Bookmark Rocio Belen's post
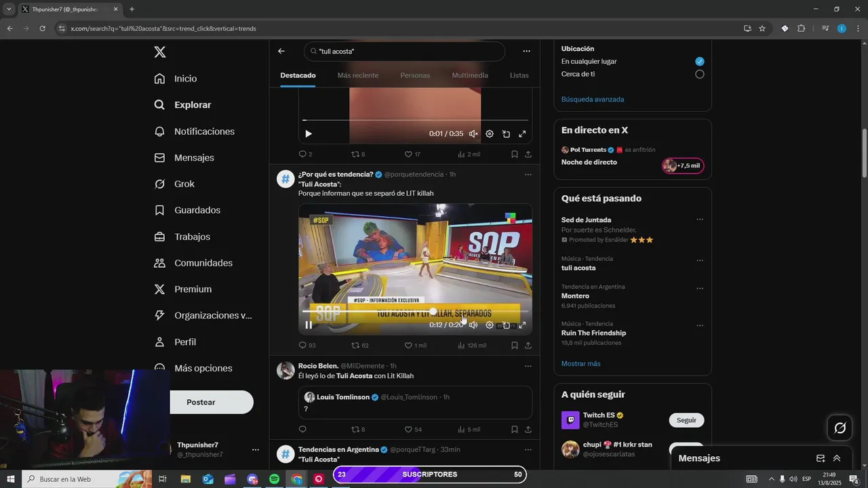The height and width of the screenshot is (488, 868). [515, 430]
